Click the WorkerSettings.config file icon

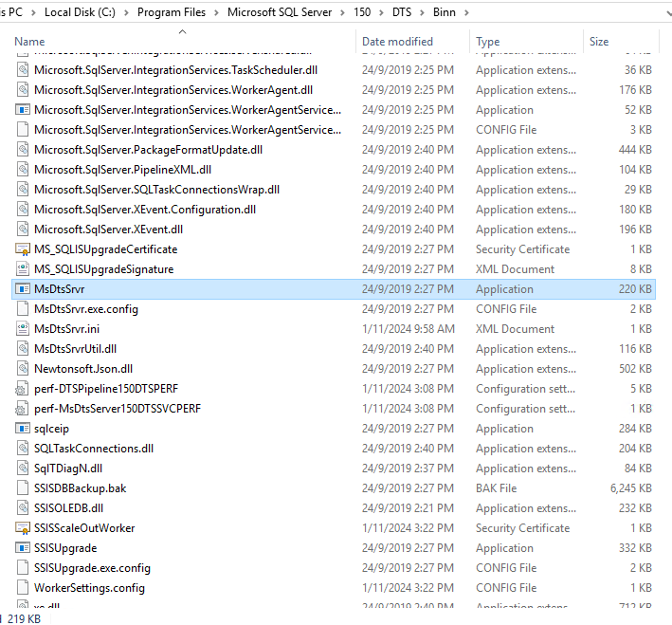[x=23, y=588]
